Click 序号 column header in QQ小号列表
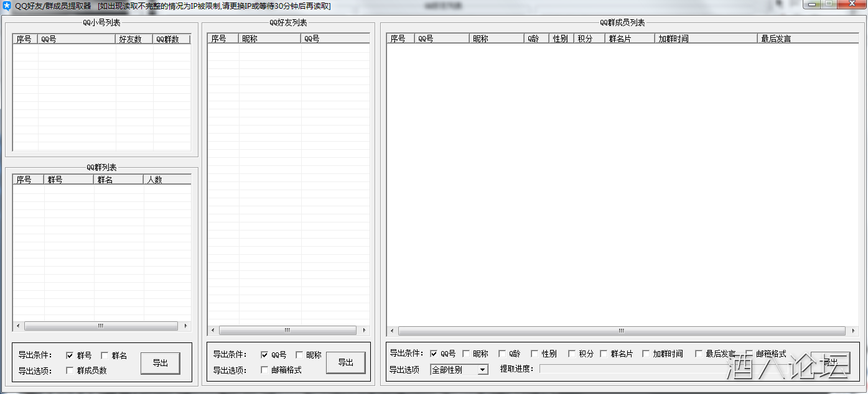 (26, 39)
